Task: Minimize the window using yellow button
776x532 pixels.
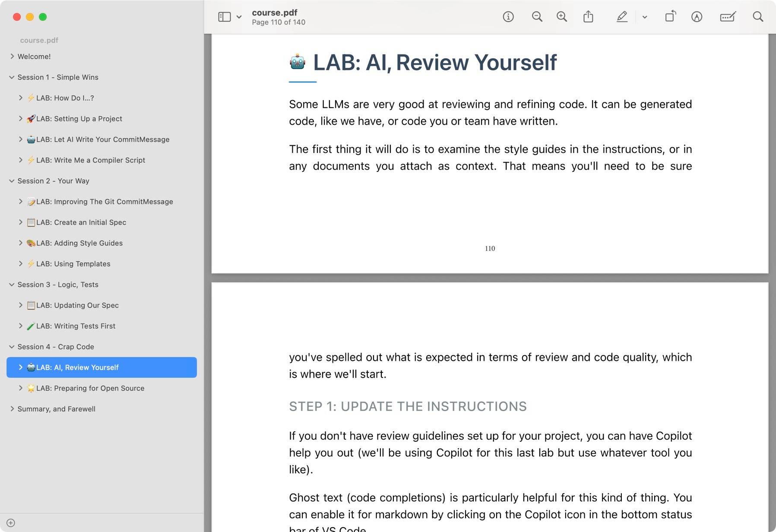Action: tap(30, 17)
